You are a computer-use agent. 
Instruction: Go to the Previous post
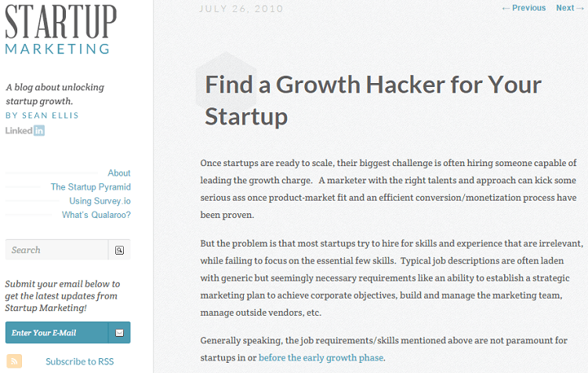pos(524,8)
